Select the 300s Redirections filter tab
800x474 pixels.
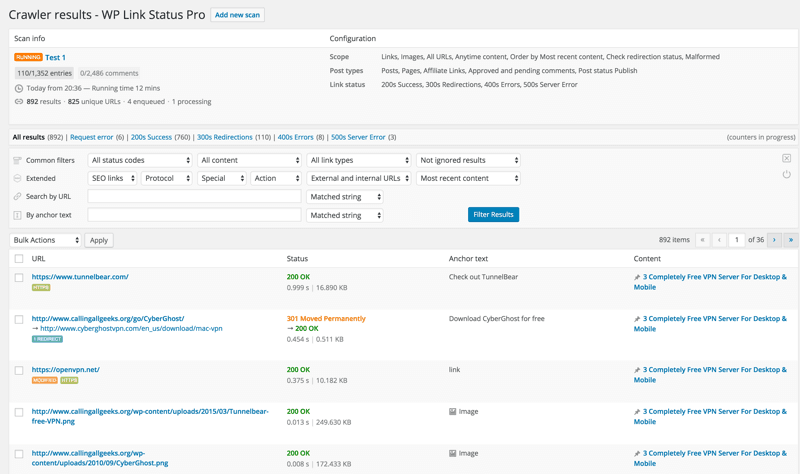click(x=225, y=137)
